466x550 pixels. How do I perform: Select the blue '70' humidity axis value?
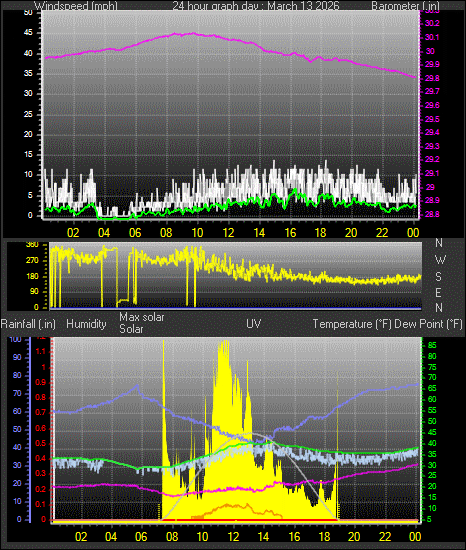tap(17, 394)
